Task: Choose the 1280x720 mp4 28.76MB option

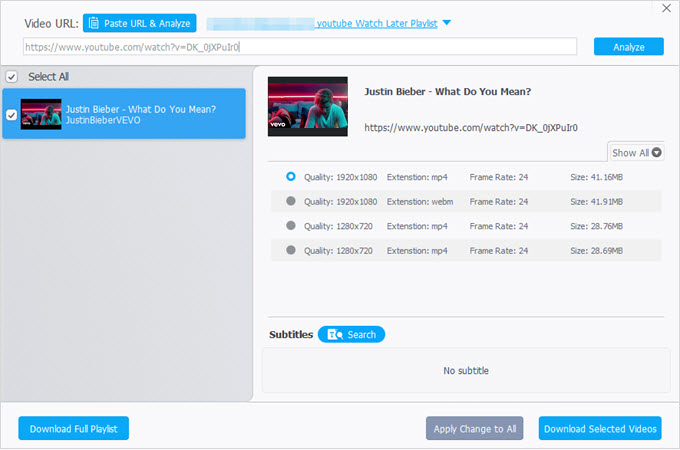Action: tap(291, 225)
